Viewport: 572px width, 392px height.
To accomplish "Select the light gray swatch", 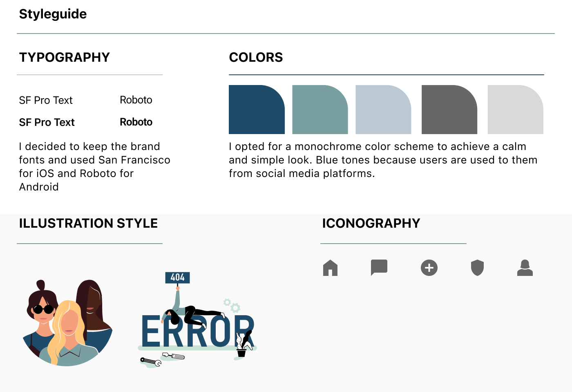I will pyautogui.click(x=515, y=110).
